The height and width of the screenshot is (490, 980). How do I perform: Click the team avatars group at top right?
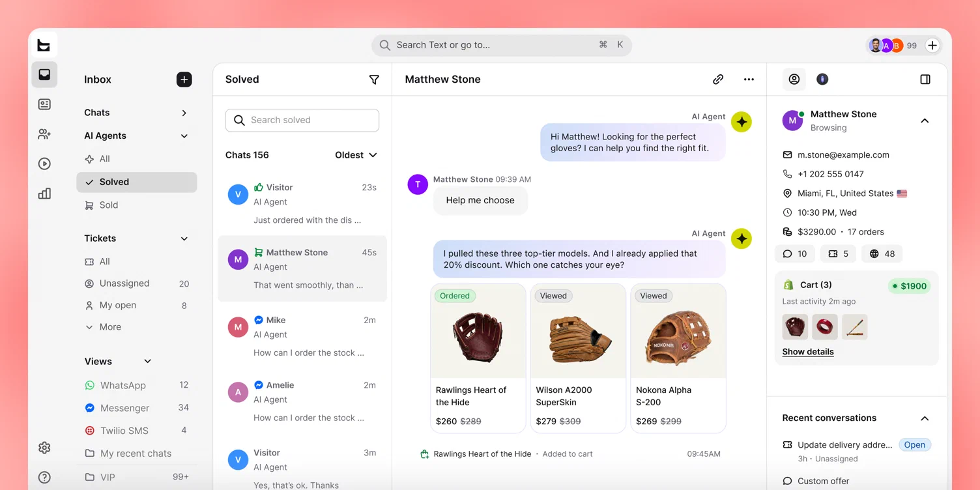886,46
